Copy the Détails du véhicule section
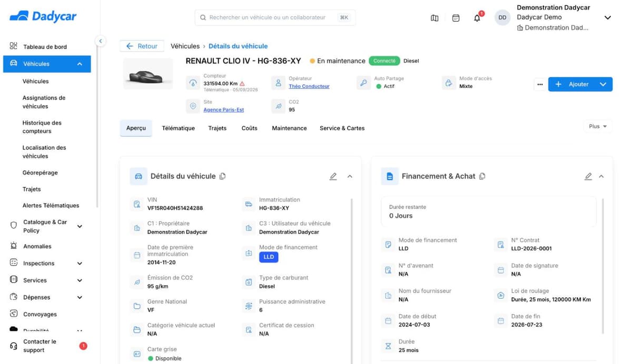Screen dimensions: 632x364 [222, 176]
